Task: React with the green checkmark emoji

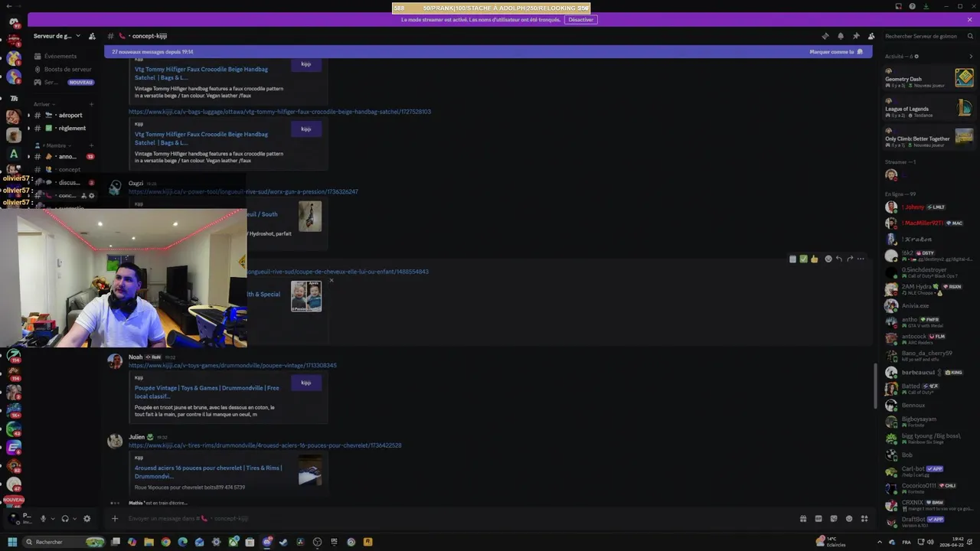Action: tap(803, 259)
